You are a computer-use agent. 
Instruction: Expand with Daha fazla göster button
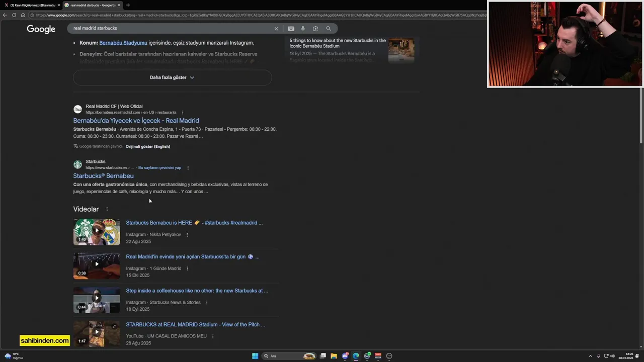[172, 77]
